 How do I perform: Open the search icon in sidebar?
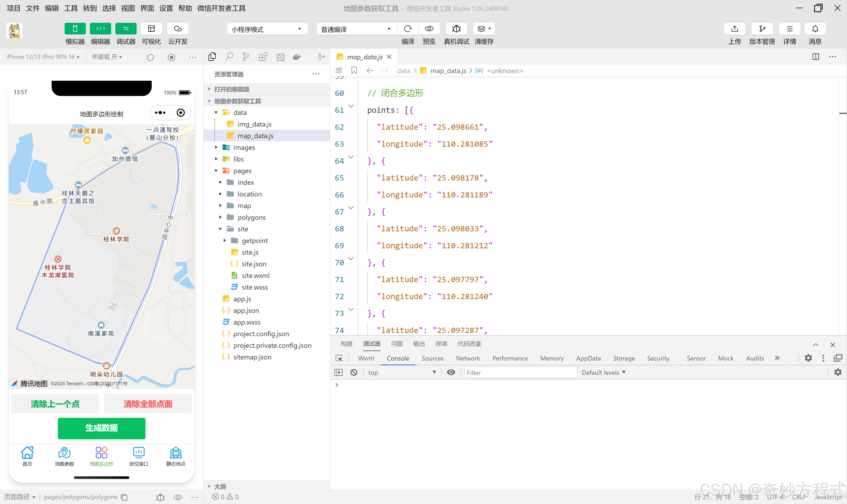[229, 57]
